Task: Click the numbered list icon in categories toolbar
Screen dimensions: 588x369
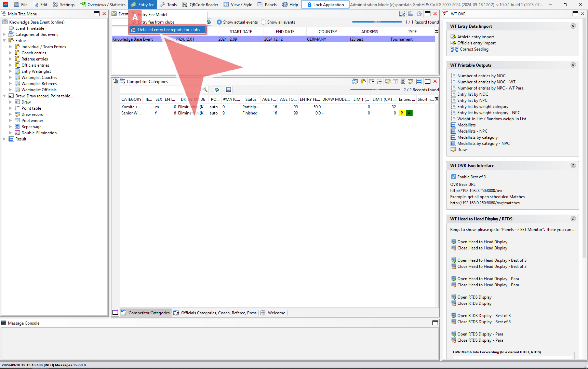Action: click(x=379, y=81)
